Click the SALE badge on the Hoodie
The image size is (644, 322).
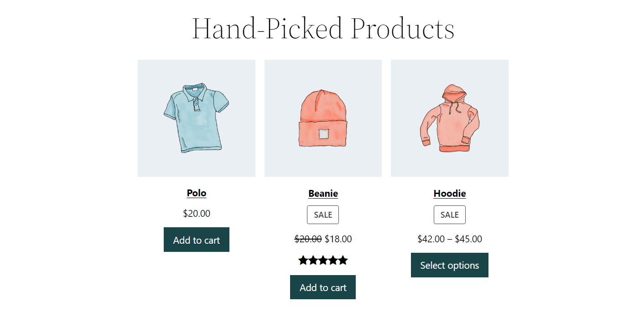tap(449, 215)
